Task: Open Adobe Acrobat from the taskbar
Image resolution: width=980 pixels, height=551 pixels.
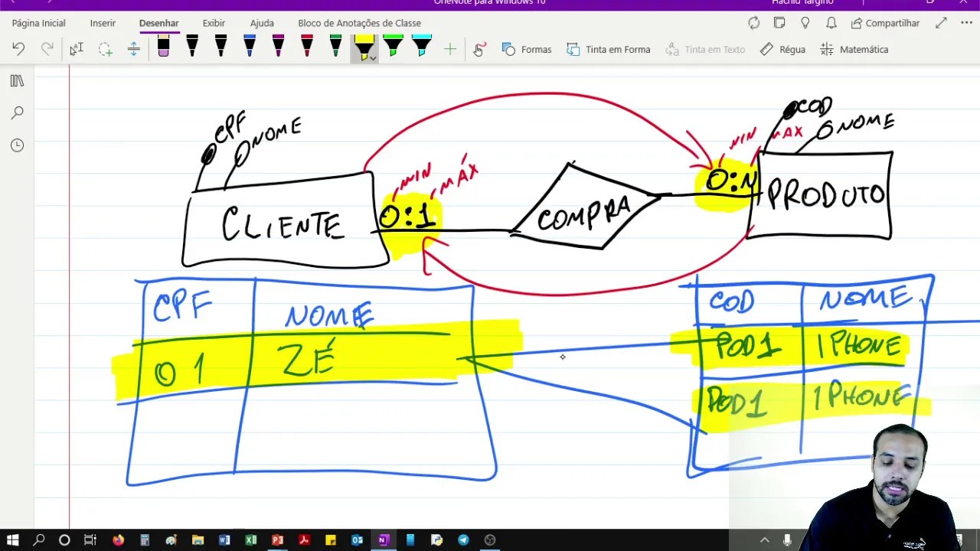Action: [304, 540]
